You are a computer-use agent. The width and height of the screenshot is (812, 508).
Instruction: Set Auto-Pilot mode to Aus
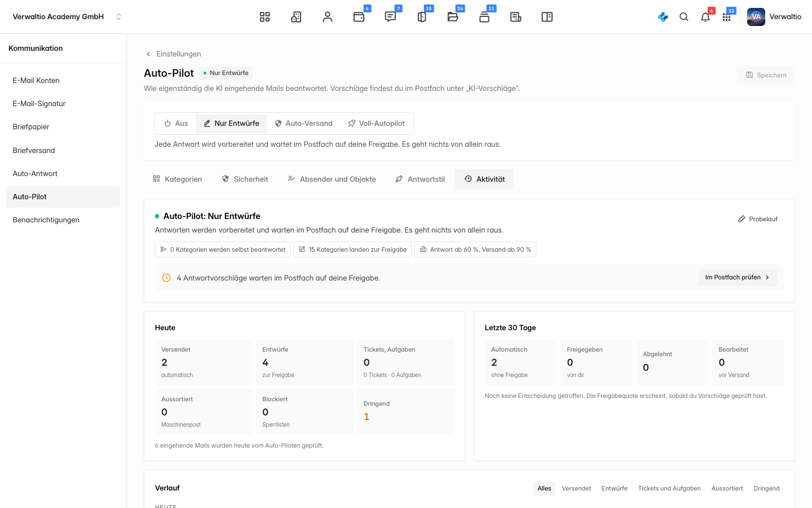click(x=176, y=124)
